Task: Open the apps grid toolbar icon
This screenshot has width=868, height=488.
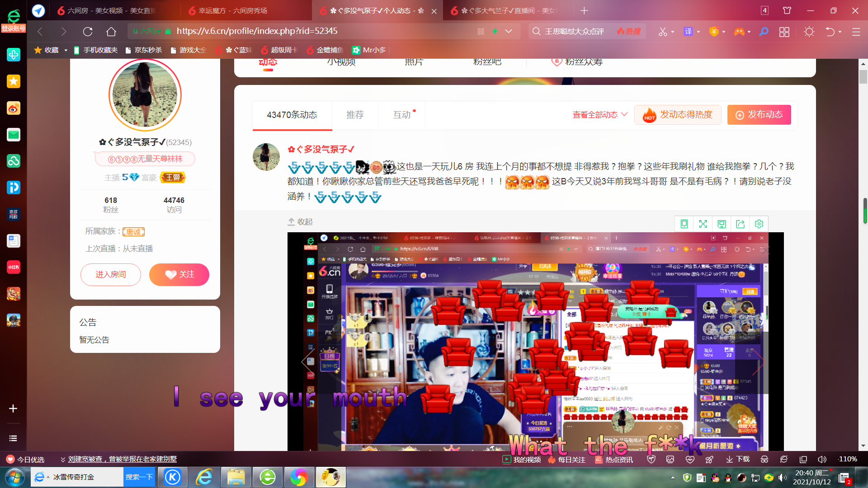Action: click(784, 32)
